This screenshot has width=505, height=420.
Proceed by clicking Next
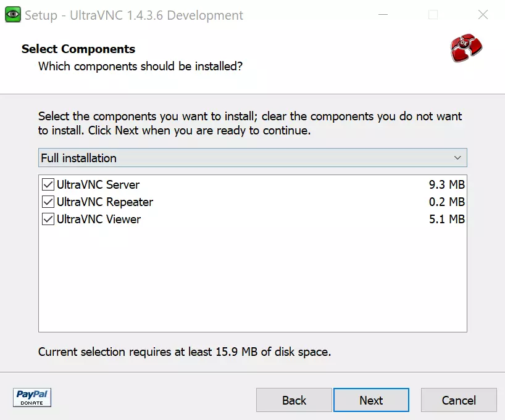click(371, 400)
